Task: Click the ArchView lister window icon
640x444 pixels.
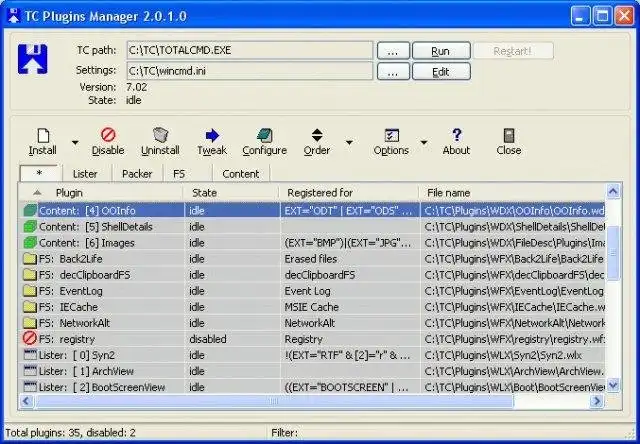Action: 30,371
